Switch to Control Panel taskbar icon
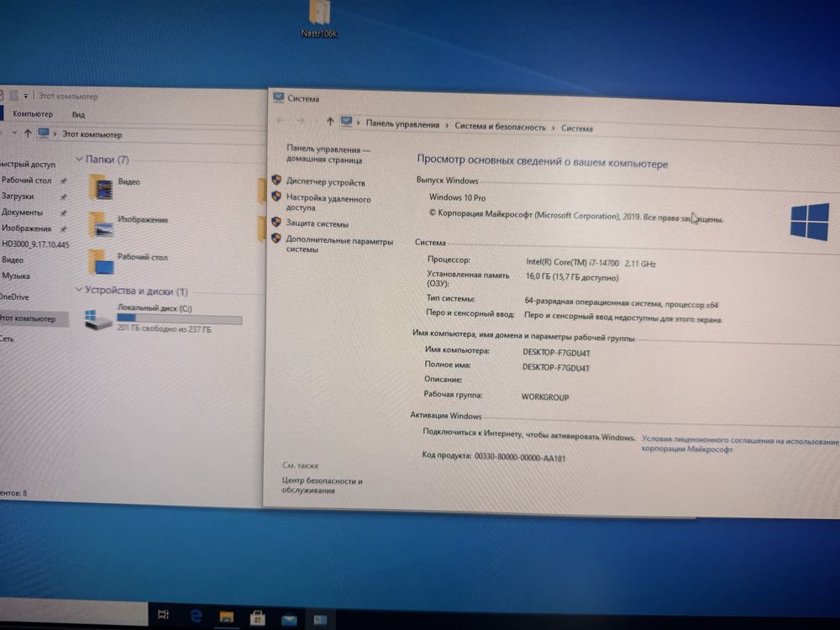The image size is (840, 630). [320, 621]
